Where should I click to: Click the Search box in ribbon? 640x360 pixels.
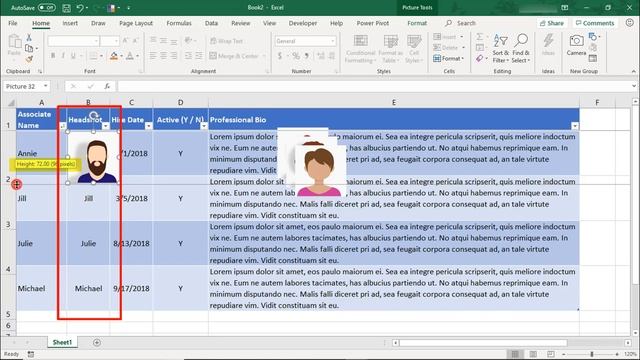(x=461, y=23)
